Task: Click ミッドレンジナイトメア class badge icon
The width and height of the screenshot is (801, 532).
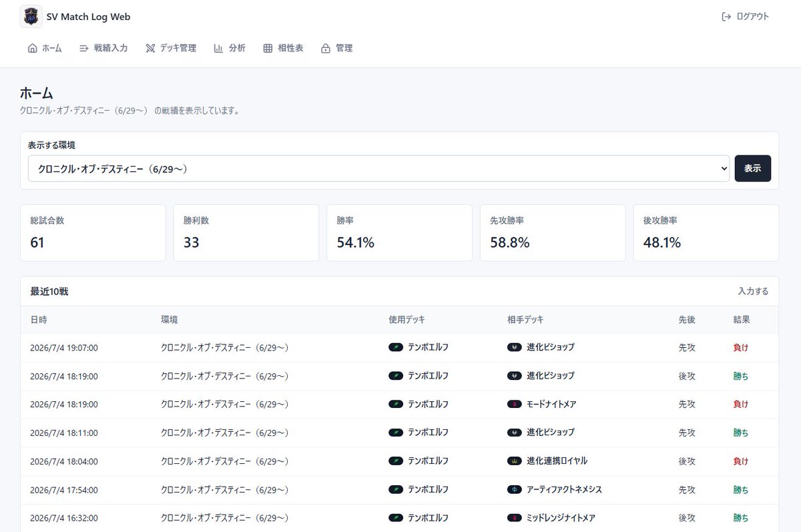Action: [x=514, y=517]
